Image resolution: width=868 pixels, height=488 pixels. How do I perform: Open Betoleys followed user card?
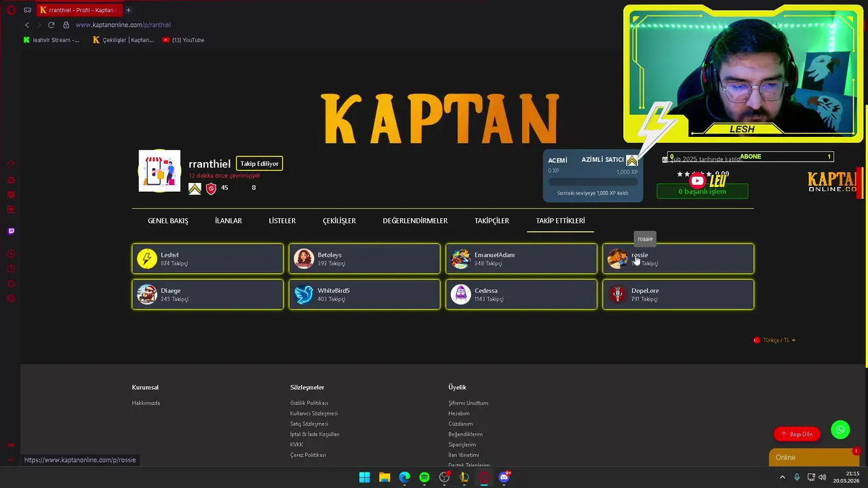[364, 258]
